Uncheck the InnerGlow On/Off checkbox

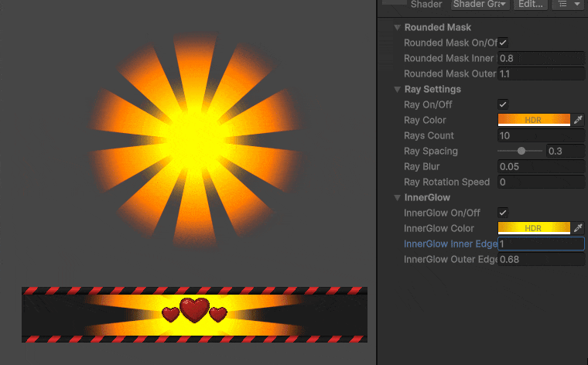coord(503,213)
